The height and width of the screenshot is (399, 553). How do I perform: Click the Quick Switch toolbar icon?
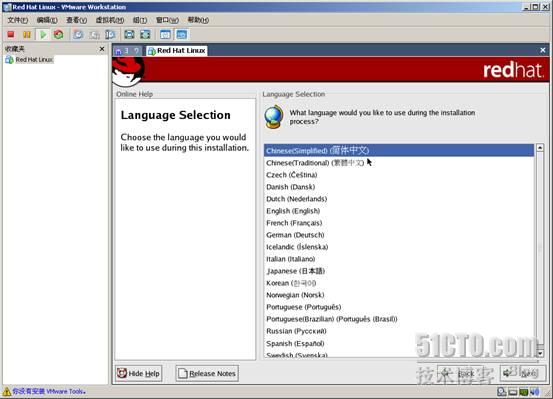pos(145,35)
